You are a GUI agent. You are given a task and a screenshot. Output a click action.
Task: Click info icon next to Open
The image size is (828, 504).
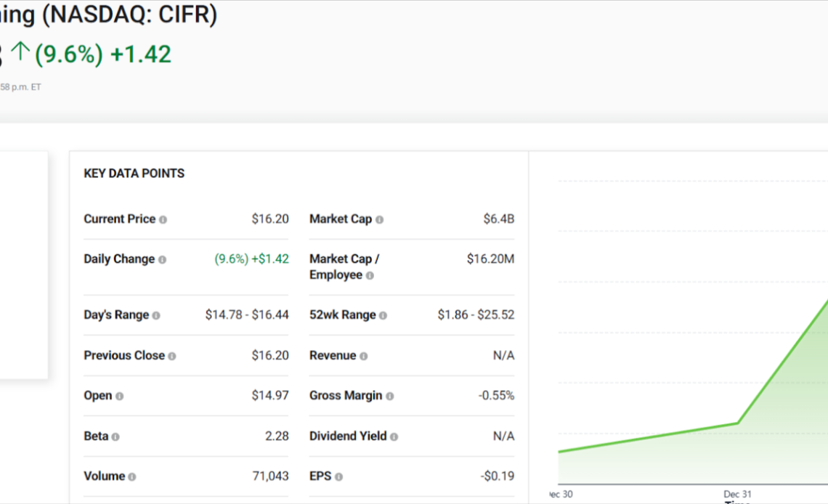click(x=119, y=397)
